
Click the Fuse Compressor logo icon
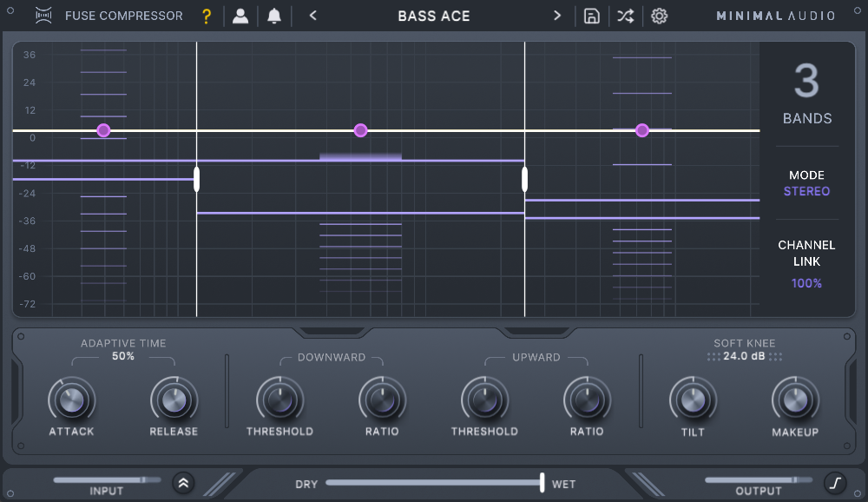click(43, 16)
